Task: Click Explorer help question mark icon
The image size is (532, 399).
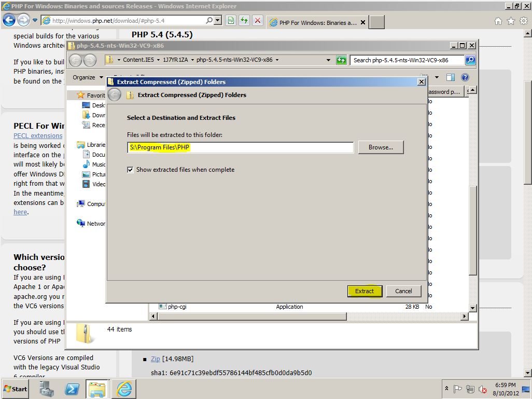Action: pyautogui.click(x=465, y=77)
